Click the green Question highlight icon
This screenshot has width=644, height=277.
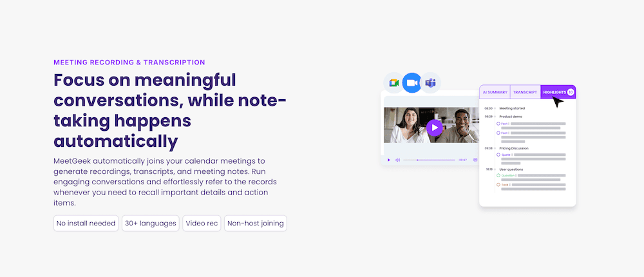click(498, 175)
